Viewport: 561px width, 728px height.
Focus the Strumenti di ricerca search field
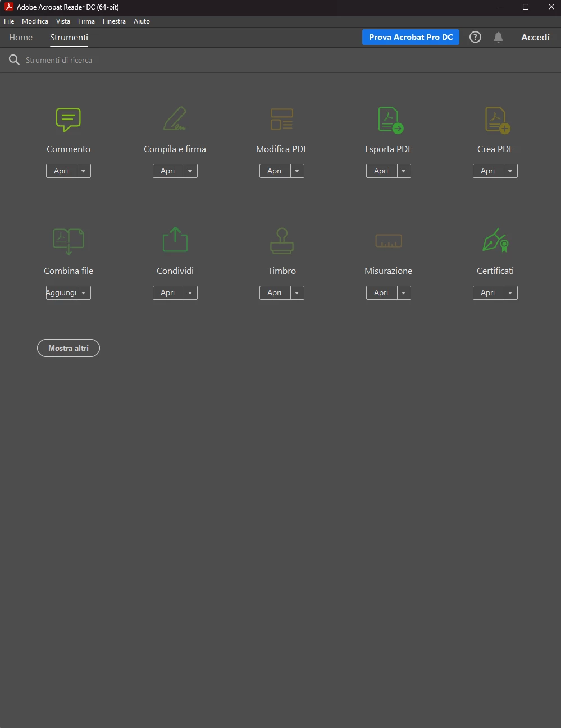coord(291,60)
